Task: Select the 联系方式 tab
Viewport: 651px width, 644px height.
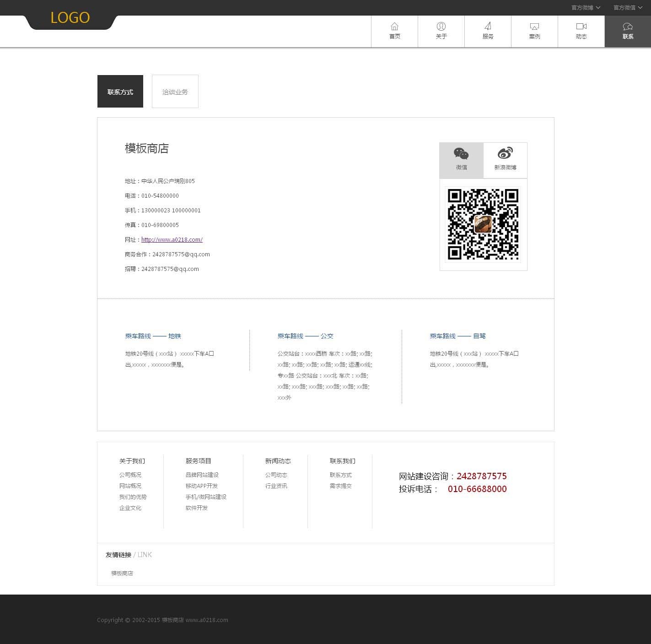Action: [x=120, y=92]
